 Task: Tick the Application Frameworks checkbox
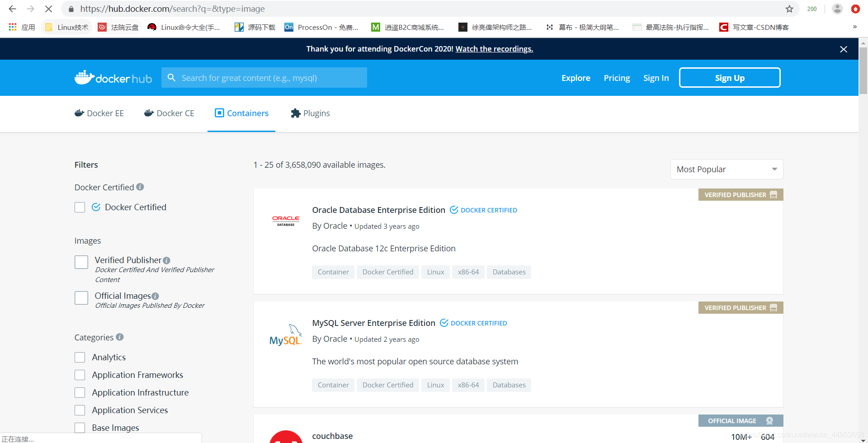(x=80, y=375)
